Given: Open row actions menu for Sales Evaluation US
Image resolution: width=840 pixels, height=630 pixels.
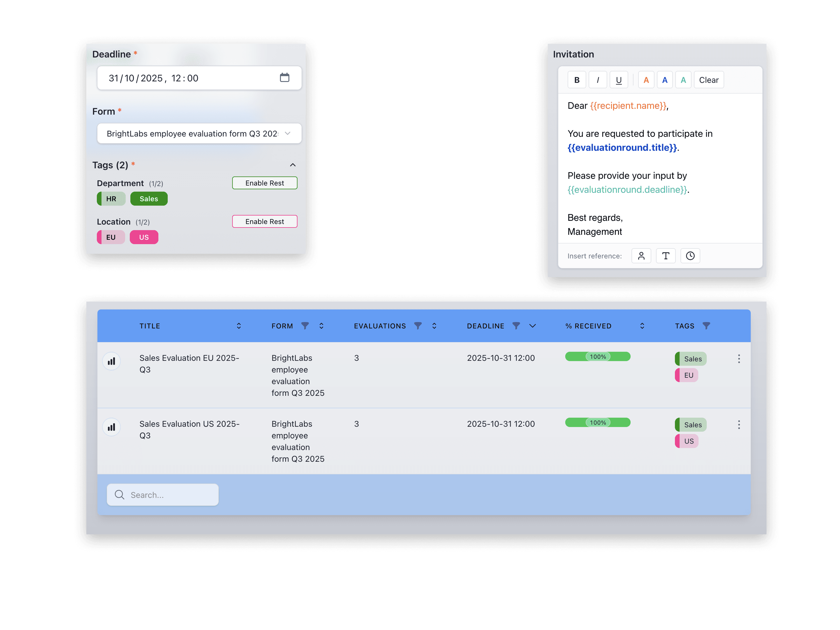Looking at the screenshot, I should point(739,425).
